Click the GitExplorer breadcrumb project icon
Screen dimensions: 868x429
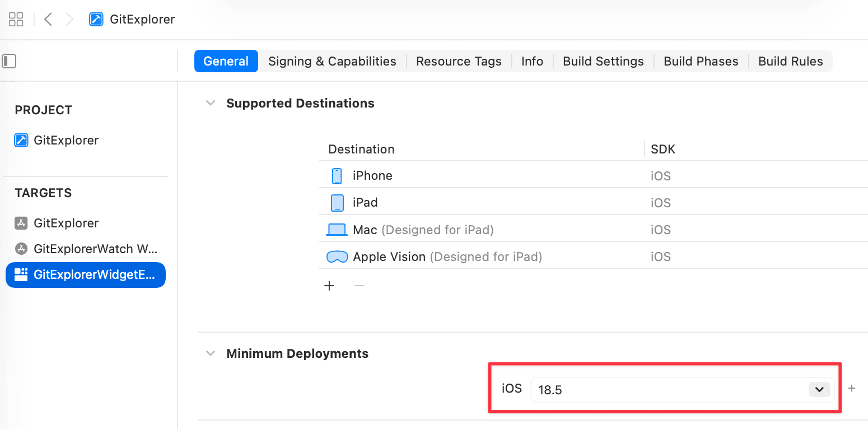(96, 19)
